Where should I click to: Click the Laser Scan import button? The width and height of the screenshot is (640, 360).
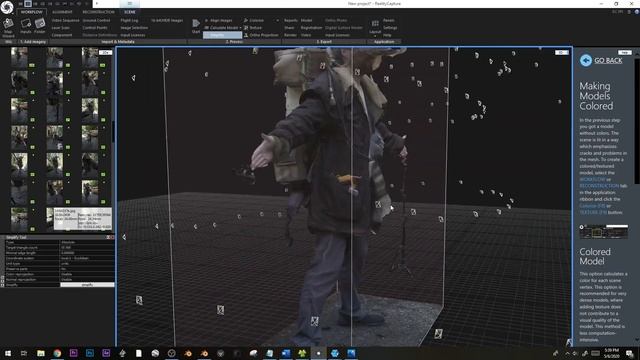tap(60, 28)
